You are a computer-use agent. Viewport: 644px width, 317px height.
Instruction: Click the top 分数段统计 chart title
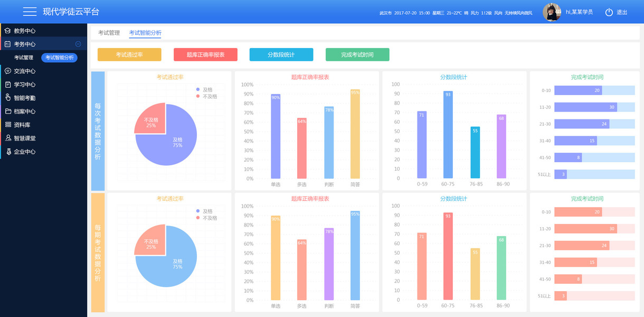[453, 77]
